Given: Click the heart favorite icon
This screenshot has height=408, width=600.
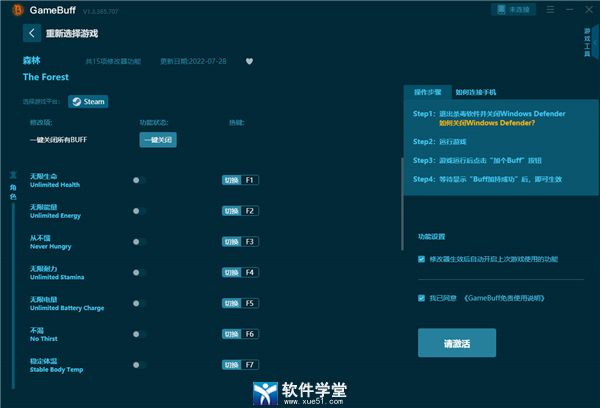Looking at the screenshot, I should (x=249, y=61).
